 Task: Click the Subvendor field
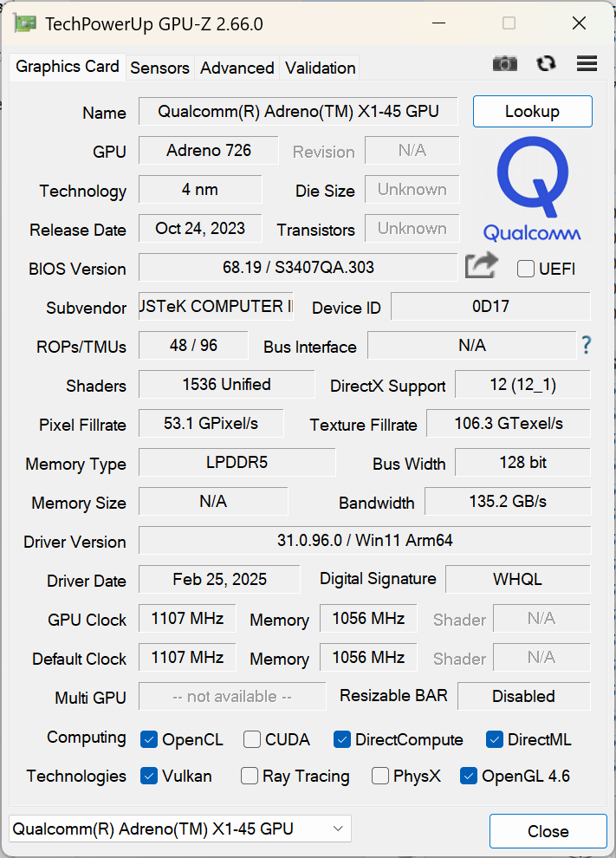pyautogui.click(x=216, y=307)
